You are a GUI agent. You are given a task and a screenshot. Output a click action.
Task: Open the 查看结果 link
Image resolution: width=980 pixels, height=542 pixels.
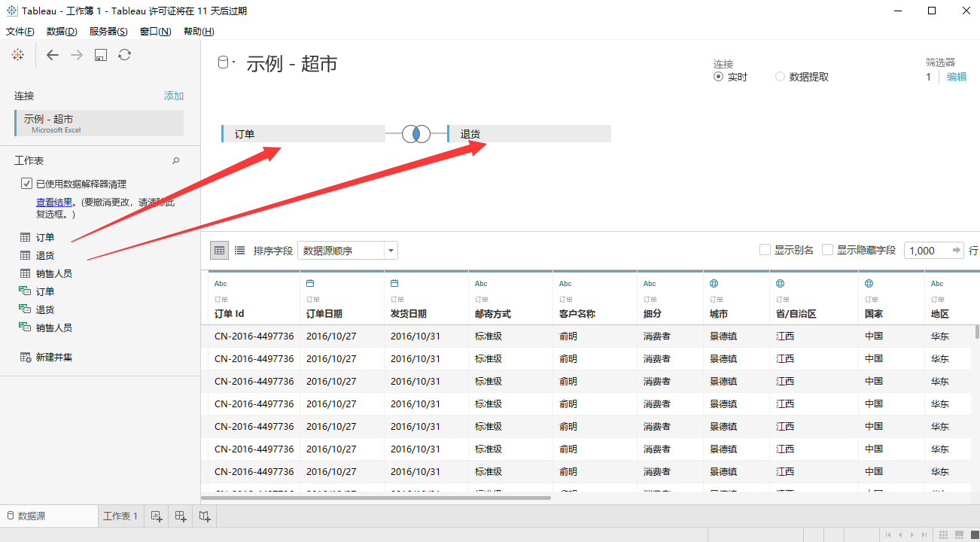(54, 202)
